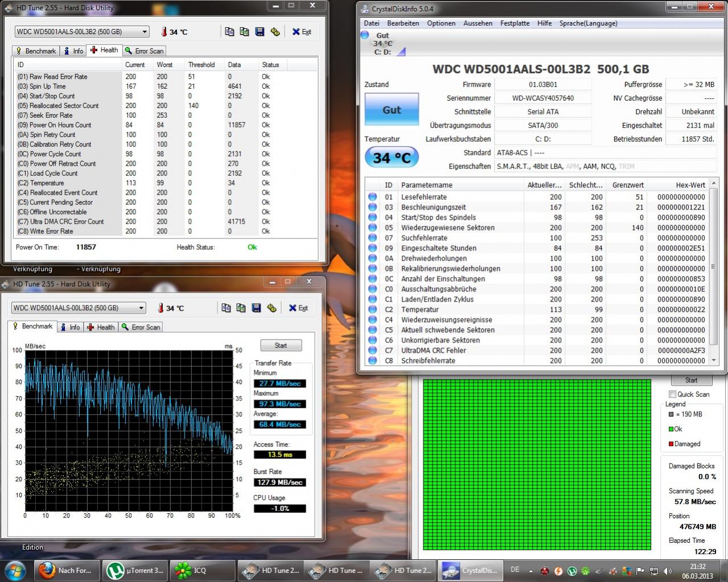Switch to the Error Scan tab in top window

[x=144, y=51]
